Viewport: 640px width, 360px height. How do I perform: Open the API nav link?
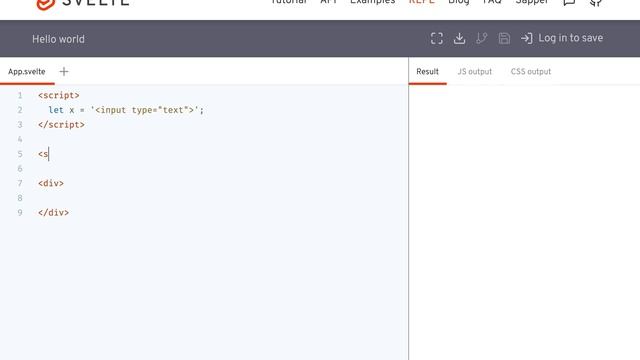point(329,2)
